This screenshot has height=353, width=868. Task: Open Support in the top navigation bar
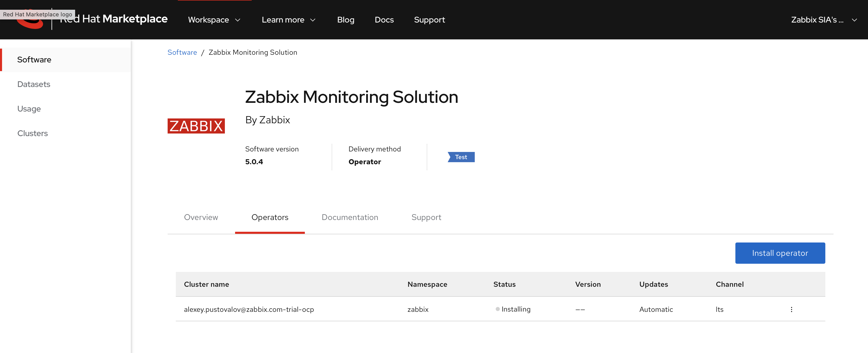pyautogui.click(x=429, y=20)
